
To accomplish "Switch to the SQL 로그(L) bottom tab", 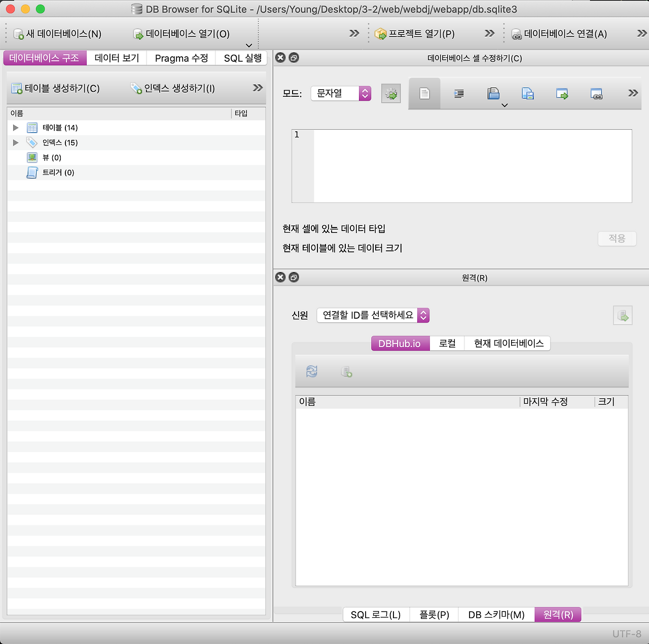I will point(376,615).
